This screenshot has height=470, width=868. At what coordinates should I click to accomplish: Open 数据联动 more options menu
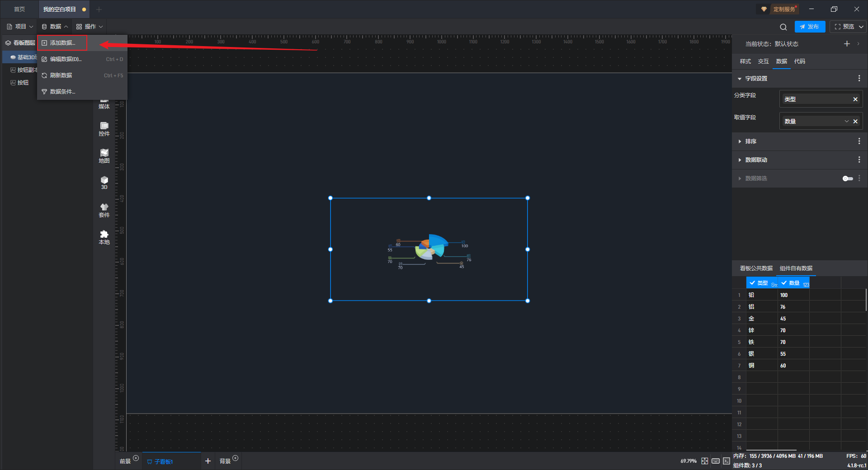[x=859, y=160]
